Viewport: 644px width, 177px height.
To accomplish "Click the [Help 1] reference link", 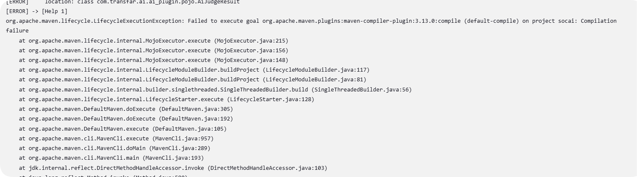I will 54,11.
